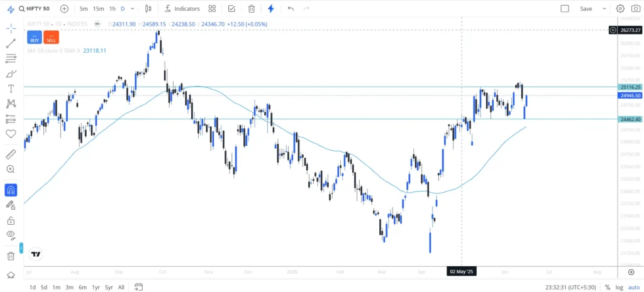Screen dimensions: 644x292
Task: Click the 24946.50 current price label
Action: (629, 95)
